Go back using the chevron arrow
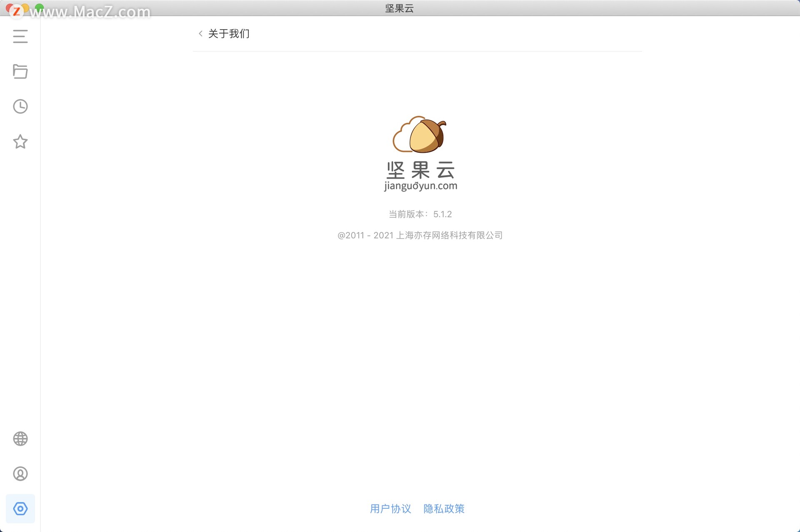Image resolution: width=800 pixels, height=532 pixels. [x=200, y=34]
